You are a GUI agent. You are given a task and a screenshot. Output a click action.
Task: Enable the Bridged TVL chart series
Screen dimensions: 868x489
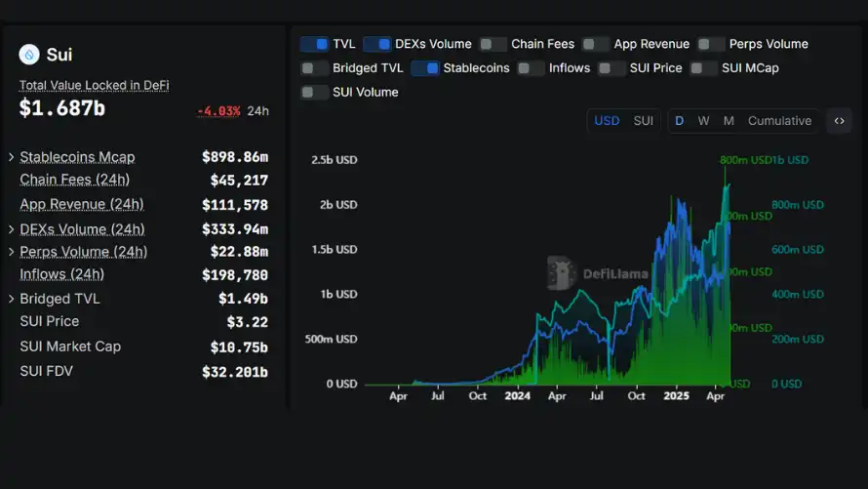click(x=314, y=68)
